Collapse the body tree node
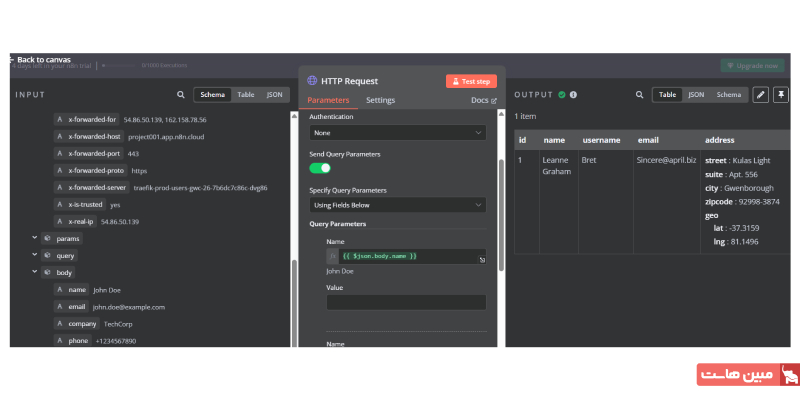This screenshot has height=400, width=800. tap(35, 272)
